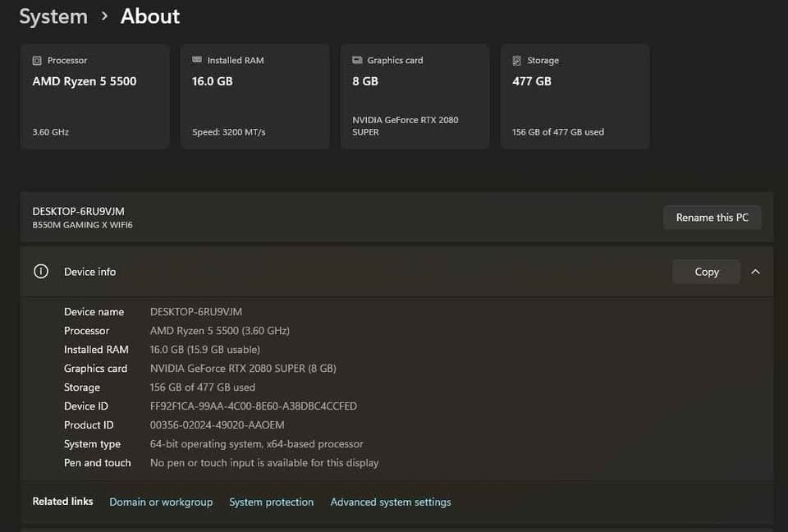Click the DESKTOP-6RU9VJM PC name header
This screenshot has height=532, width=788.
coord(79,211)
